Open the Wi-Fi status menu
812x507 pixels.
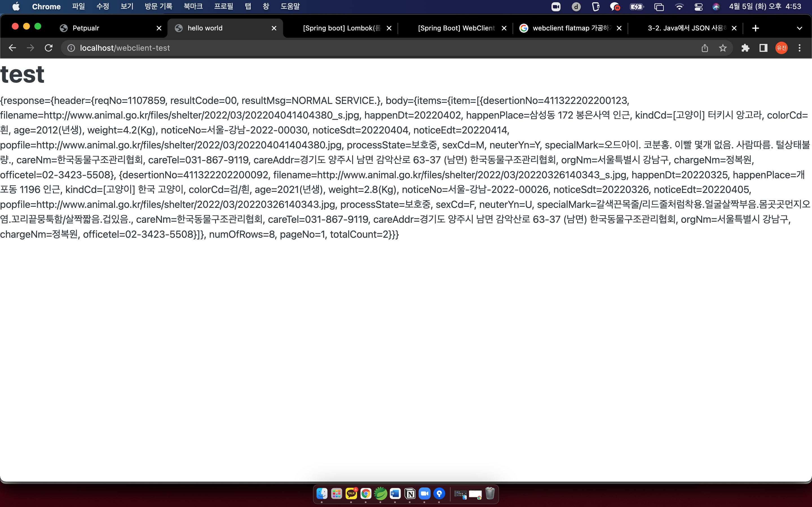click(x=679, y=7)
